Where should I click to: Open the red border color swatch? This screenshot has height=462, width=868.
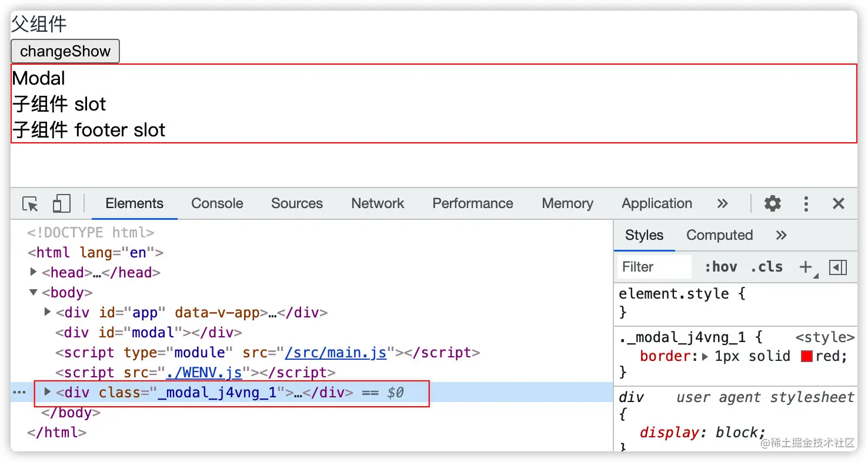(x=807, y=356)
